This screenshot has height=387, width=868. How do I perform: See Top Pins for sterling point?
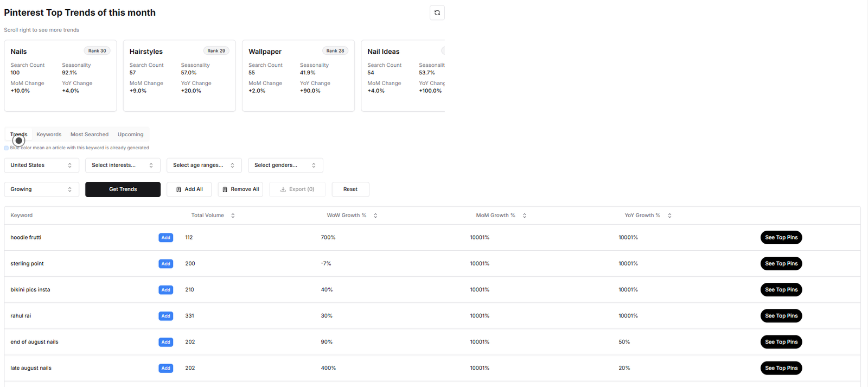tap(781, 264)
